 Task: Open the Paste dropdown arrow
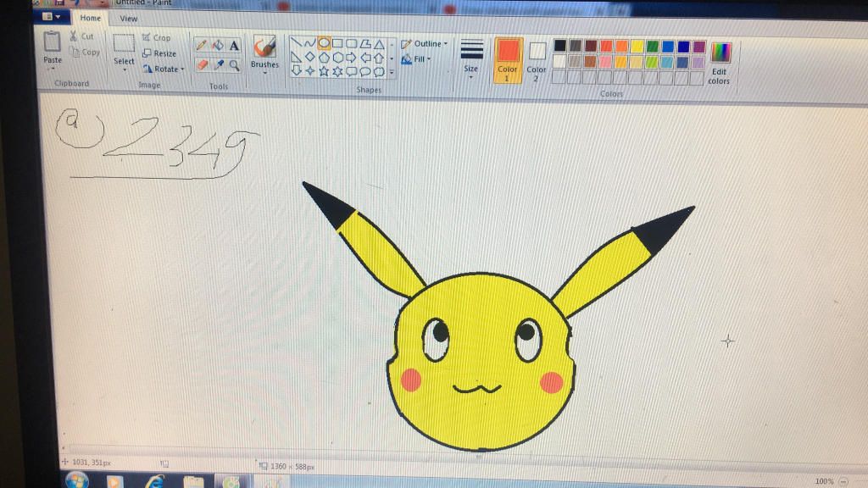[x=52, y=69]
